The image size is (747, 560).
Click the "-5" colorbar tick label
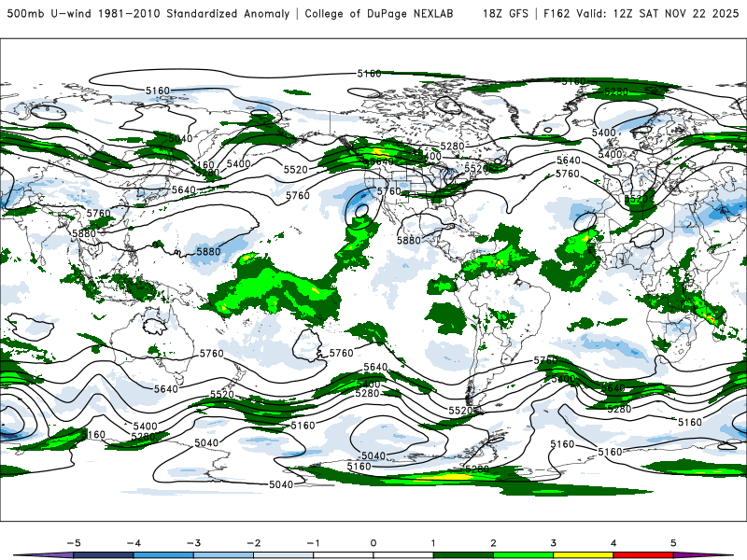pyautogui.click(x=74, y=543)
